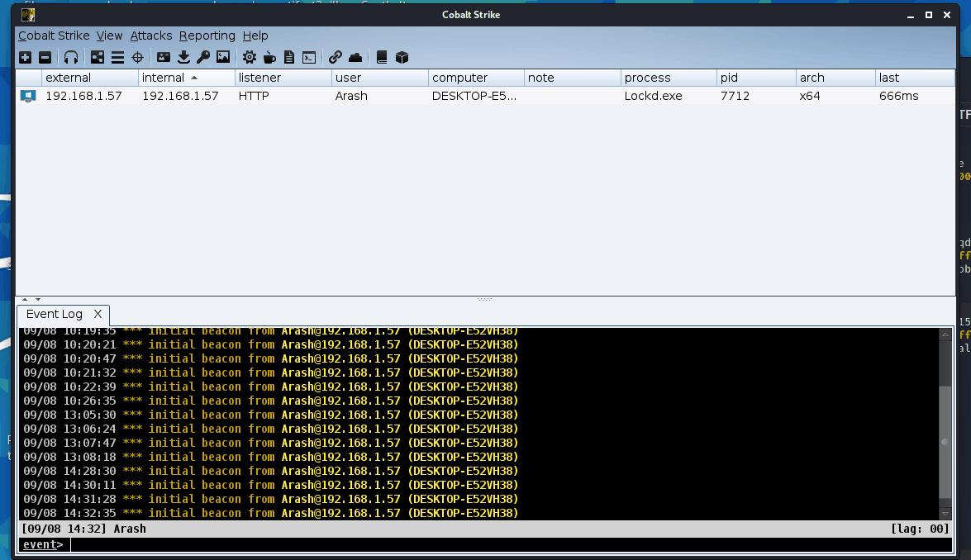Sort sessions by user column header
Viewport: 971px width, 560px height.
coord(379,78)
